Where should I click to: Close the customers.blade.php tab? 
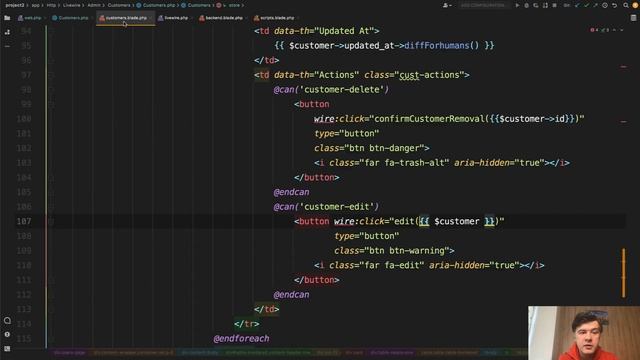[x=151, y=18]
